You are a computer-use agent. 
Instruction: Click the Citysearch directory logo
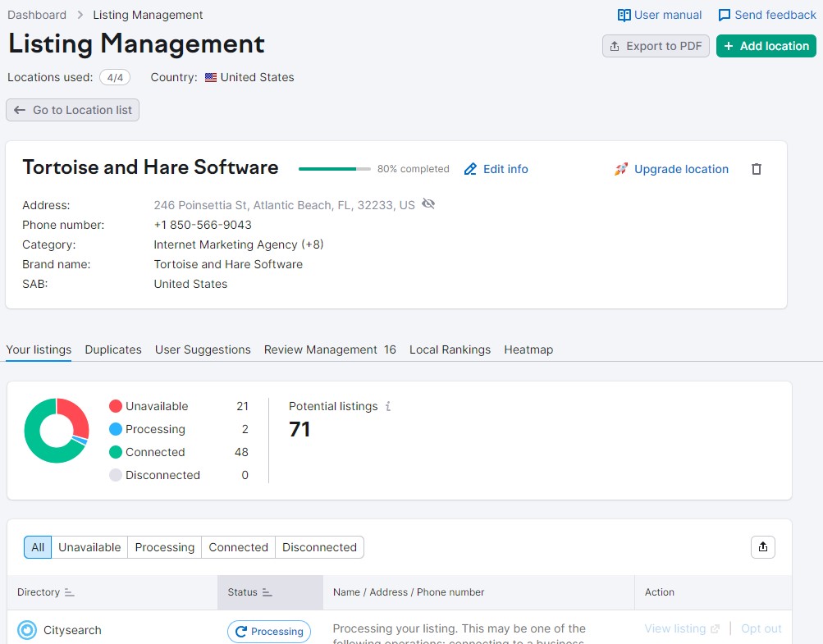click(x=27, y=629)
